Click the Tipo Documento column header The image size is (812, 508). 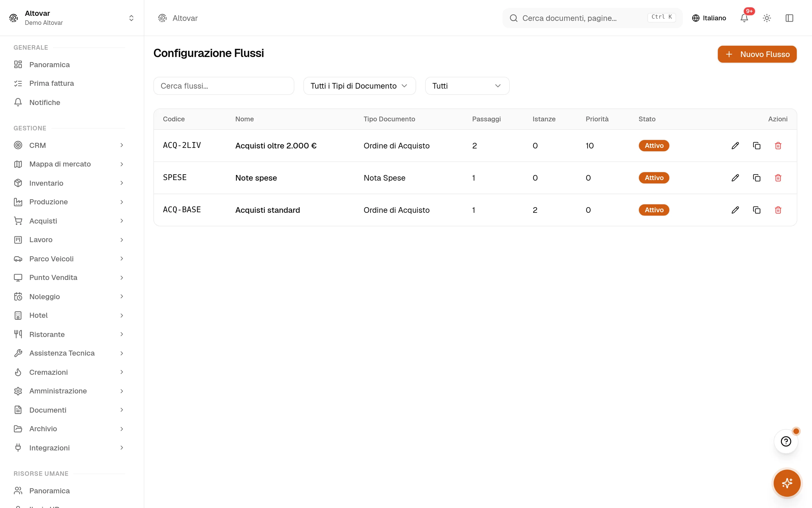[x=389, y=119]
